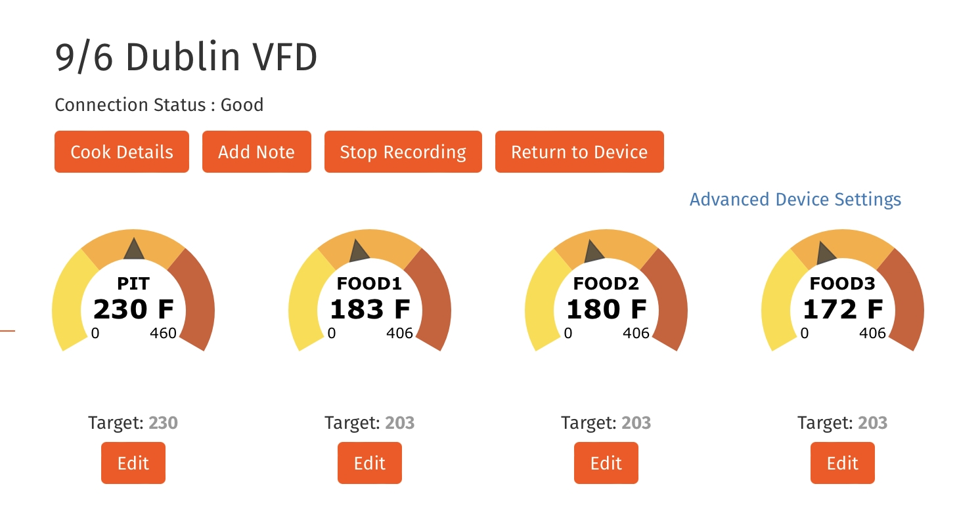
Task: Click the PIT gauge needle pointer
Action: [134, 250]
